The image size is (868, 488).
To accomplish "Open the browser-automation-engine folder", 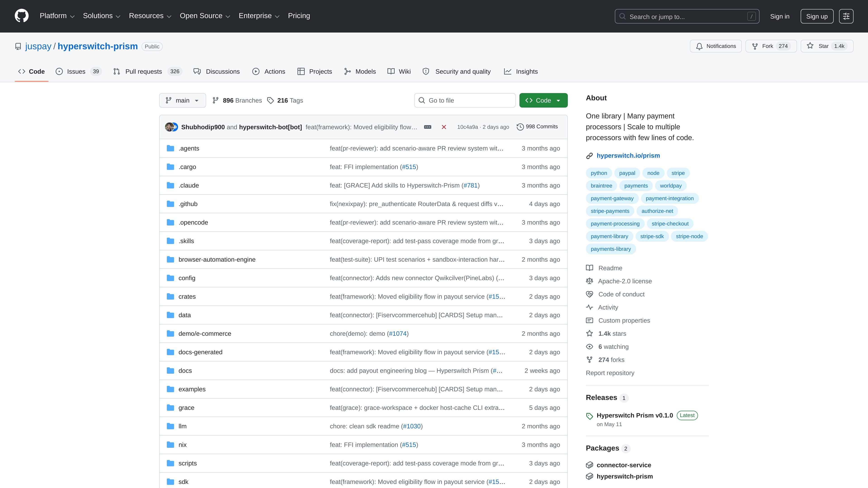I will click(217, 259).
